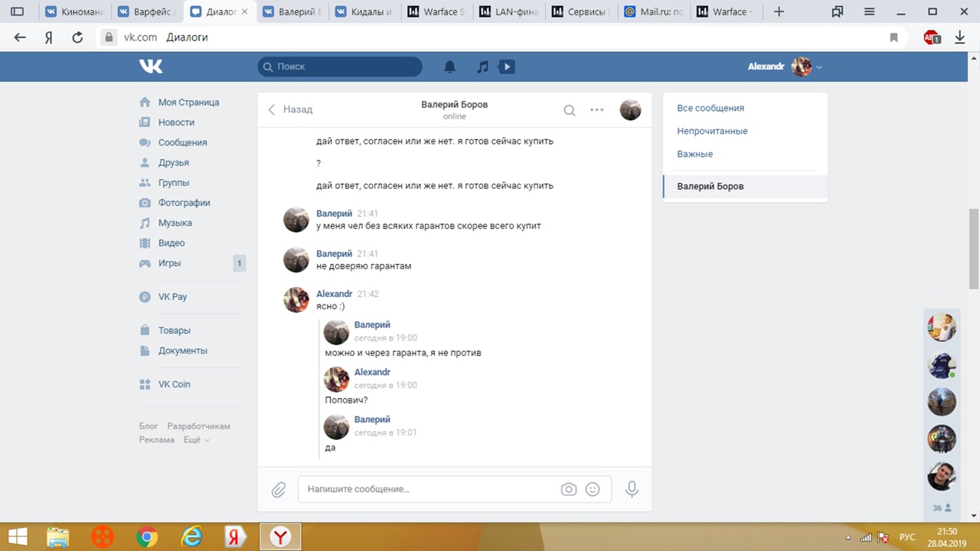Click the VK notifications bell icon

[x=450, y=67]
